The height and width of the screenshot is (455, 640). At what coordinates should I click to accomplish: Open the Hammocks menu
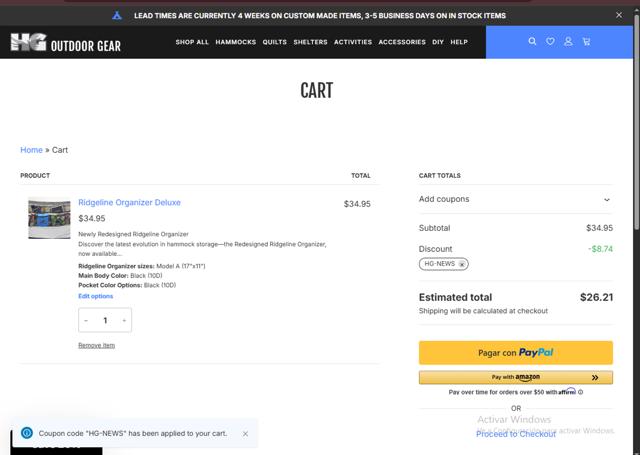click(x=236, y=42)
